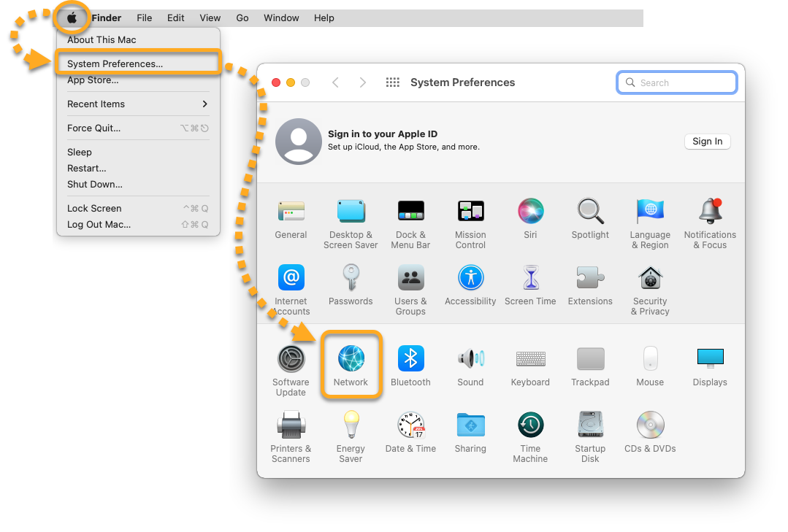Open the File menu
Screen dimensions: 788x532
point(144,18)
